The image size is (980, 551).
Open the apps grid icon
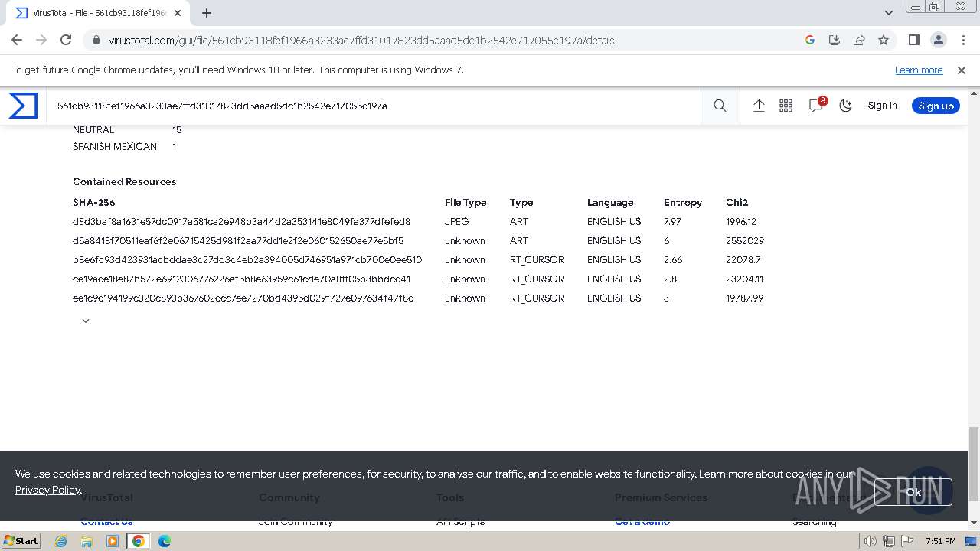tap(786, 106)
